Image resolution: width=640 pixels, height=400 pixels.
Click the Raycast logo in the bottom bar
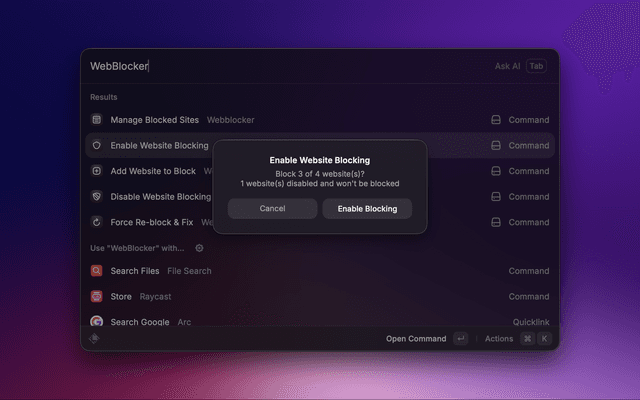click(x=94, y=339)
